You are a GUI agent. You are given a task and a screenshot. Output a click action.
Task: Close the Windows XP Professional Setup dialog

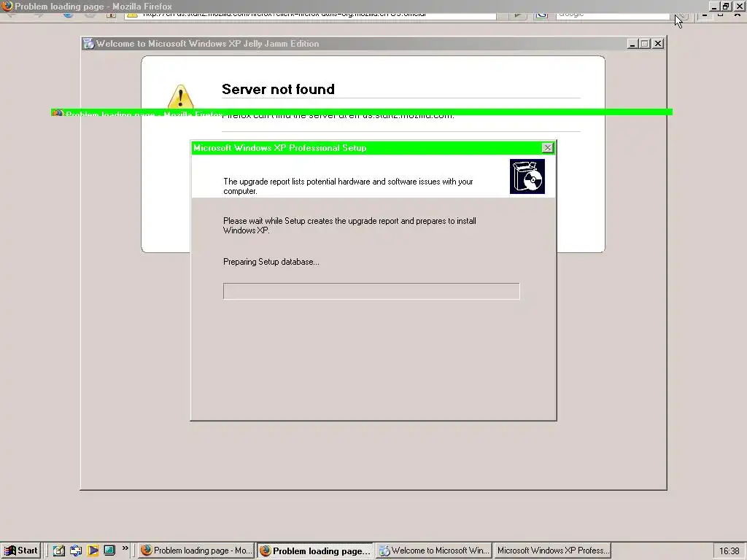(547, 147)
